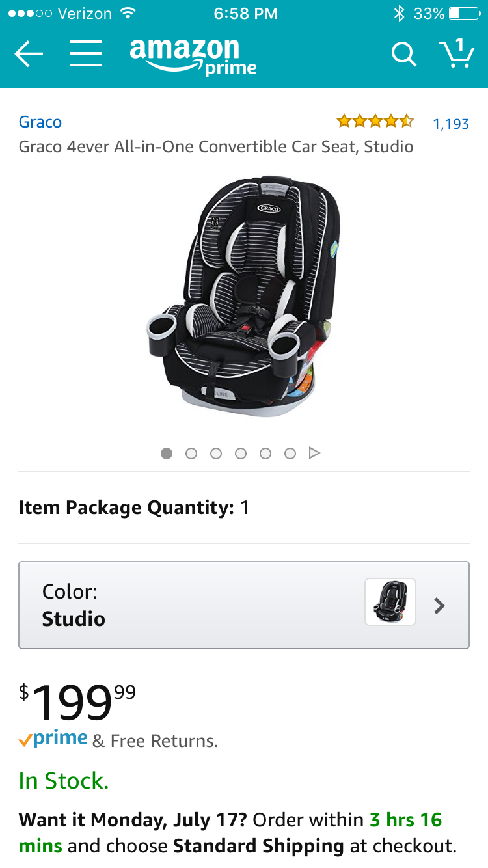Screen dimensions: 488x868
Task: Tap the Studio color thumbnail
Action: [390, 602]
